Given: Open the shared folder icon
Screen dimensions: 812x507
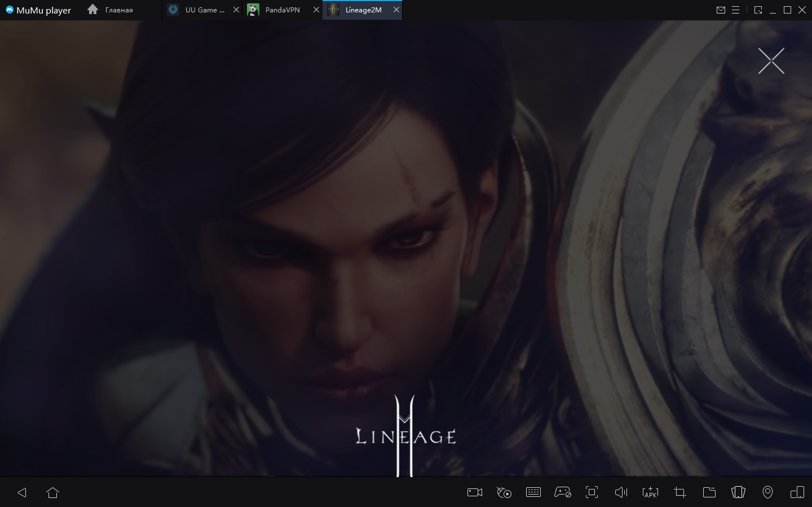Looking at the screenshot, I should tap(709, 492).
